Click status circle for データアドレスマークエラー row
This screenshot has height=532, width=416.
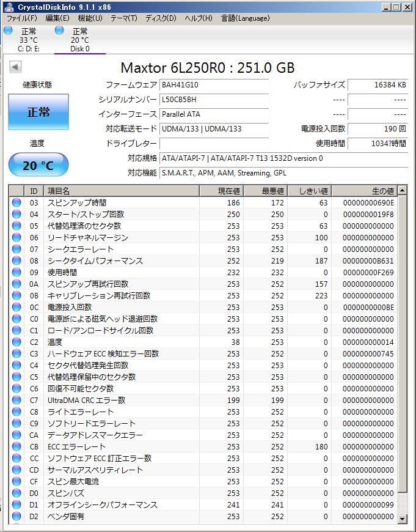tap(16, 435)
